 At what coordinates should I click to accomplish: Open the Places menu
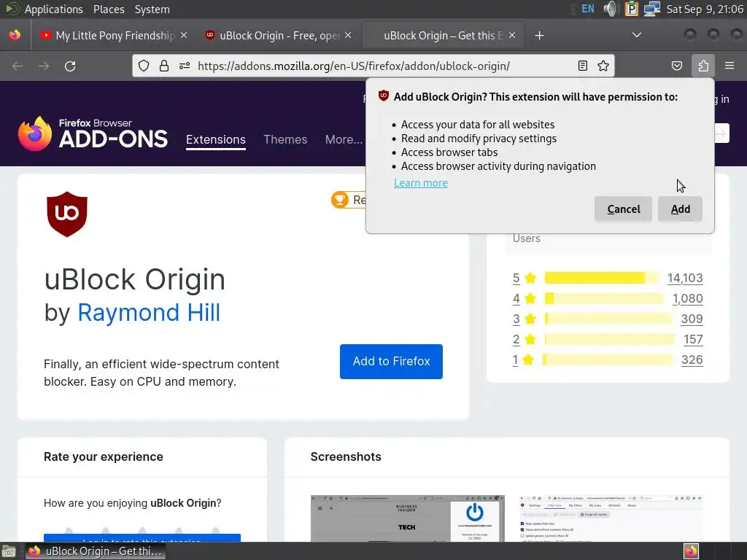point(109,9)
